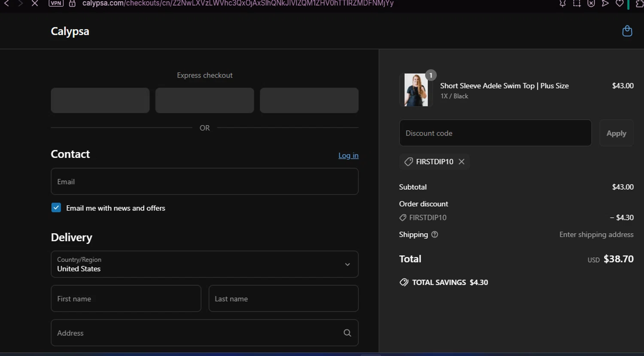
Task: Click the browser address bar URL
Action: point(238,3)
